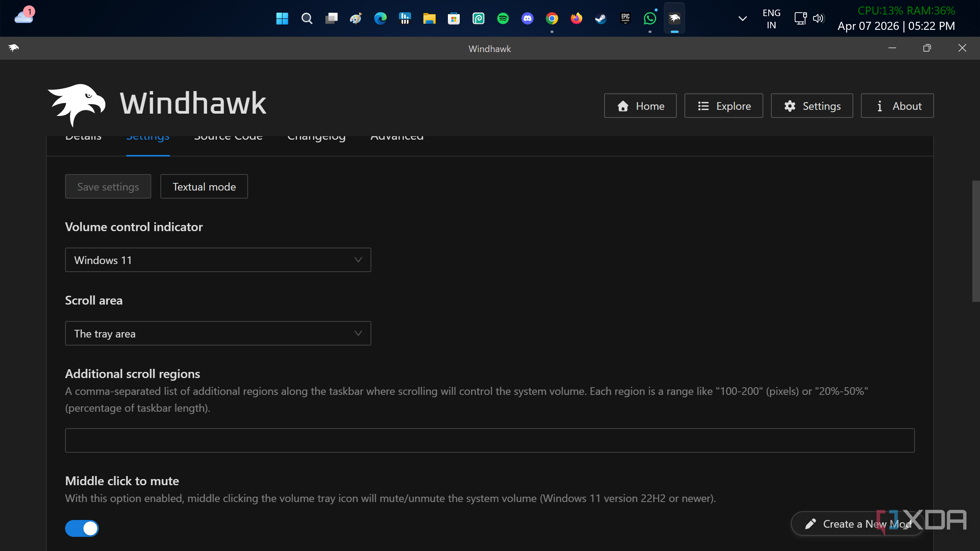Go to Windhawk Home
Image resolution: width=980 pixels, height=551 pixels.
(640, 106)
